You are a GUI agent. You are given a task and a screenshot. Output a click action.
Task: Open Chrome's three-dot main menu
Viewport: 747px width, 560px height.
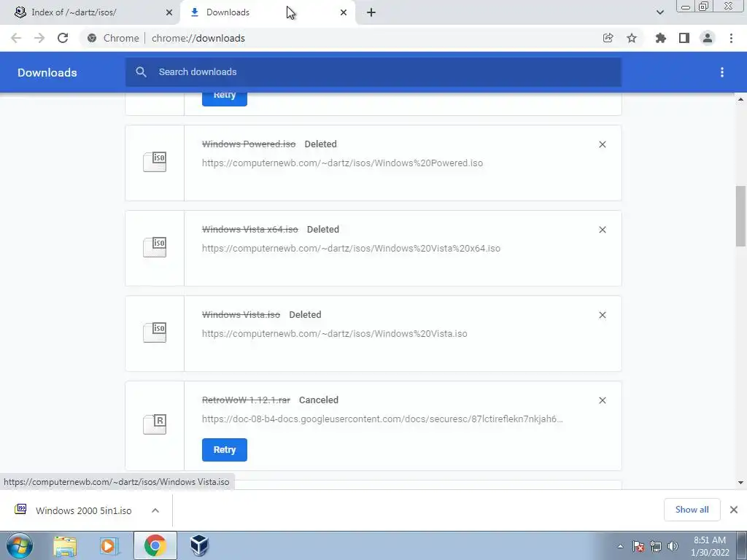[731, 38]
